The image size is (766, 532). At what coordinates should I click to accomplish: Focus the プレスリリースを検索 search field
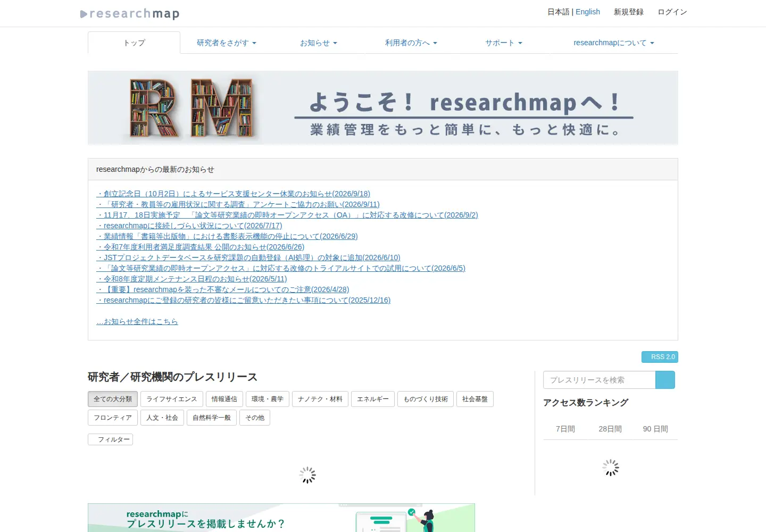click(600, 380)
